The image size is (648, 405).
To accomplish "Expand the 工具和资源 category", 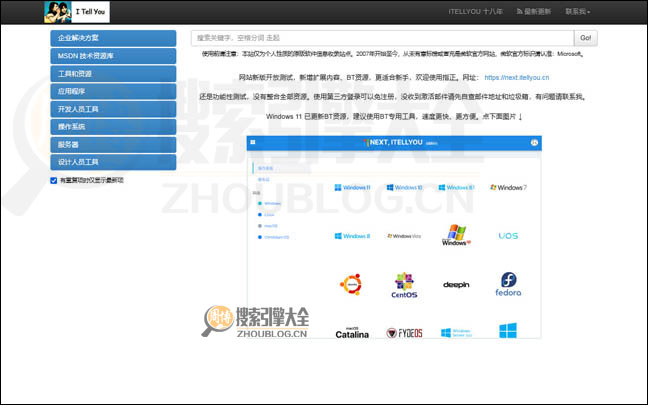I will (113, 74).
